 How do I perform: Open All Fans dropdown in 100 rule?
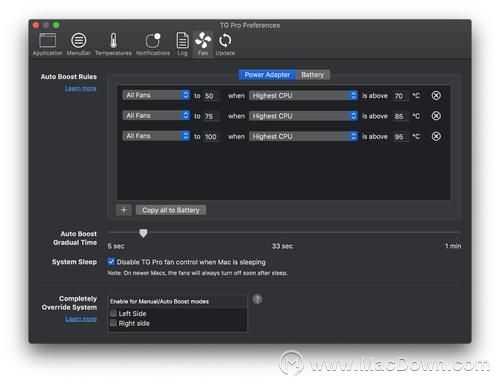point(156,136)
